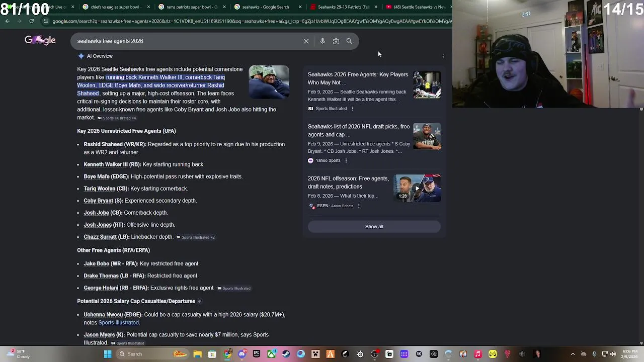This screenshot has width=644, height=362.
Task: Clear the search box with the X icon
Action: (x=306, y=41)
